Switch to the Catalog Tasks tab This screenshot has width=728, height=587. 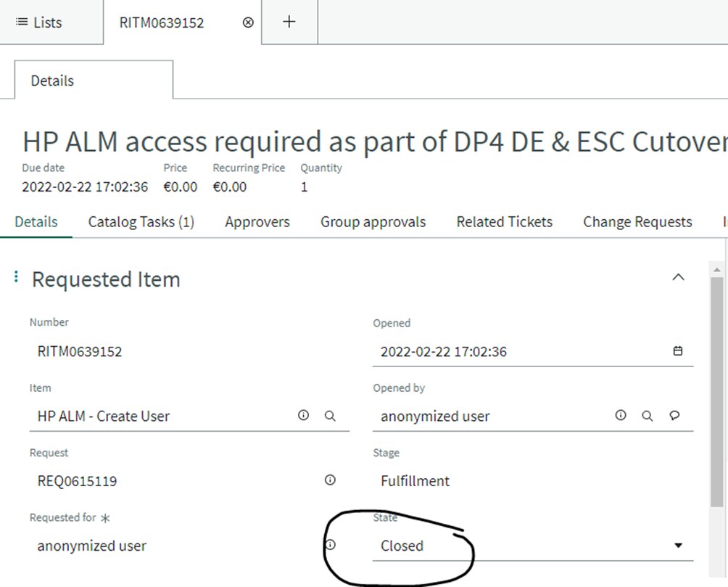click(x=141, y=222)
